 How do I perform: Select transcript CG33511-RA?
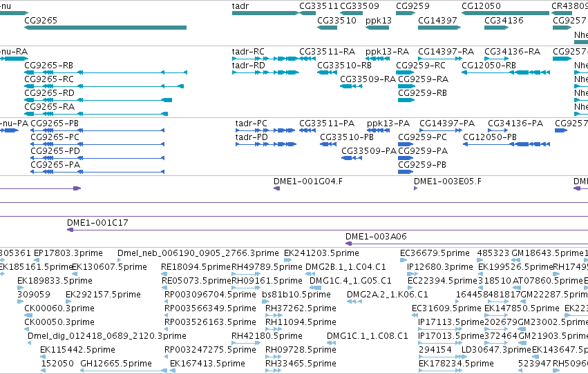coord(307,59)
